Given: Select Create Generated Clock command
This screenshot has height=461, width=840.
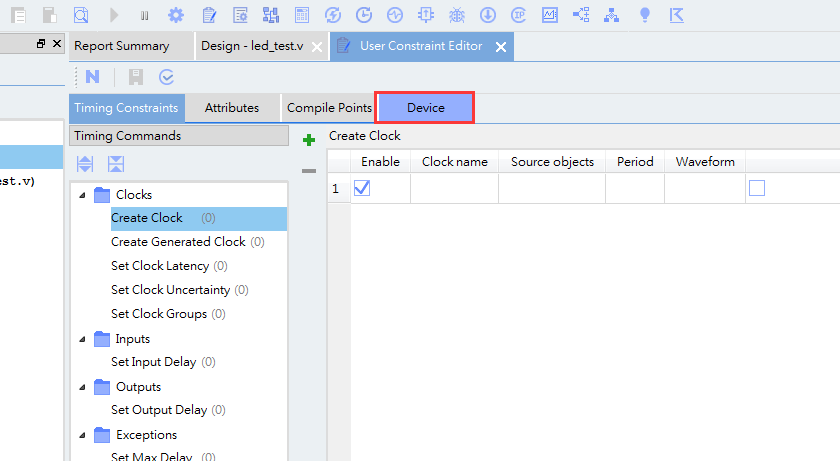Looking at the screenshot, I should pos(188,242).
